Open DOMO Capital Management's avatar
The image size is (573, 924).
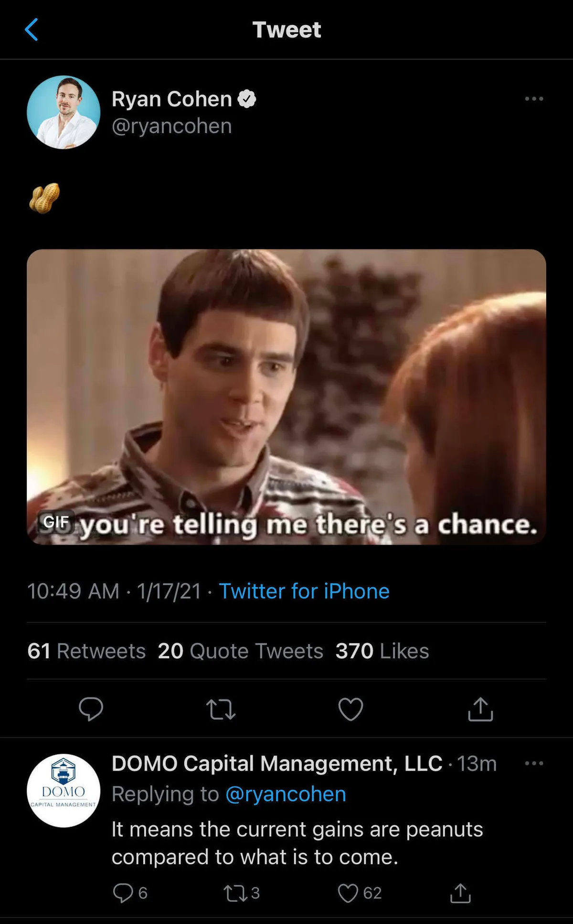64,791
